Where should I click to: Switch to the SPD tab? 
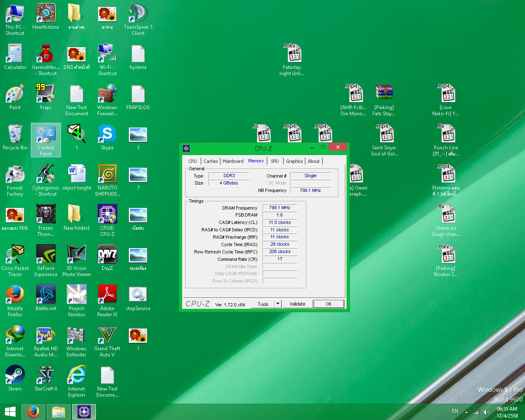pyautogui.click(x=275, y=161)
